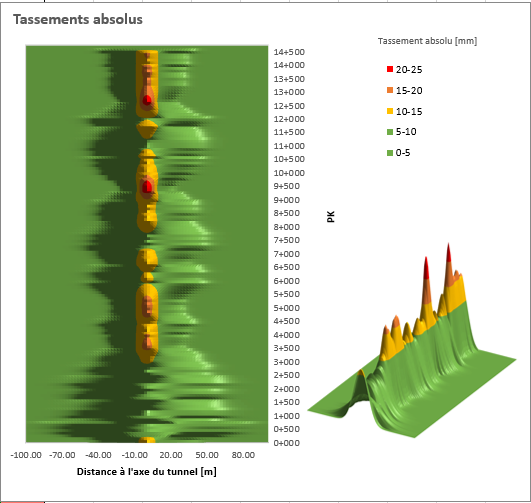Click the 20-25 legend entry text
Viewport: 531px width, 503px height.
click(409, 69)
